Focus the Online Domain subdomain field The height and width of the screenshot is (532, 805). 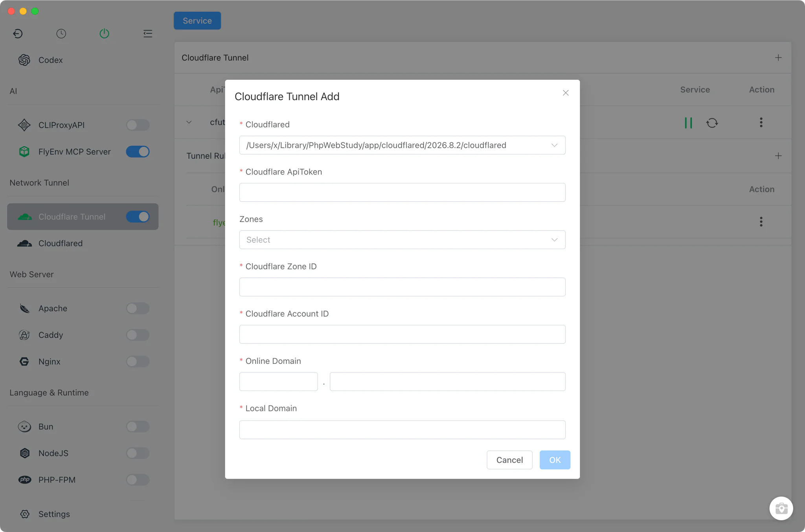click(x=278, y=382)
